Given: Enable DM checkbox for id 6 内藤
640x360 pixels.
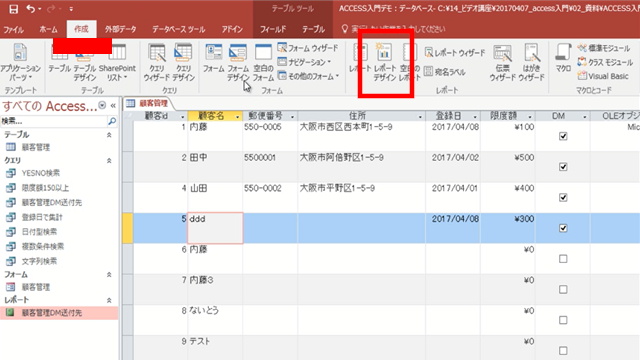Looking at the screenshot, I should (563, 258).
